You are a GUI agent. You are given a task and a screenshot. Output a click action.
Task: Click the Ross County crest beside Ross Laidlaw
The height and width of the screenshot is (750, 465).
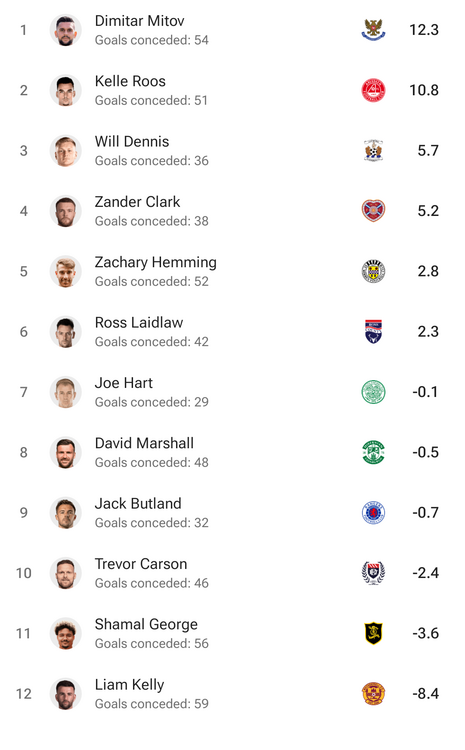coord(373,331)
